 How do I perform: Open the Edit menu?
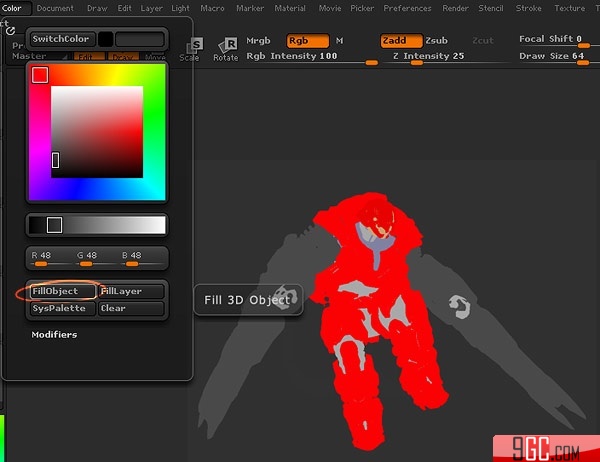pos(124,8)
